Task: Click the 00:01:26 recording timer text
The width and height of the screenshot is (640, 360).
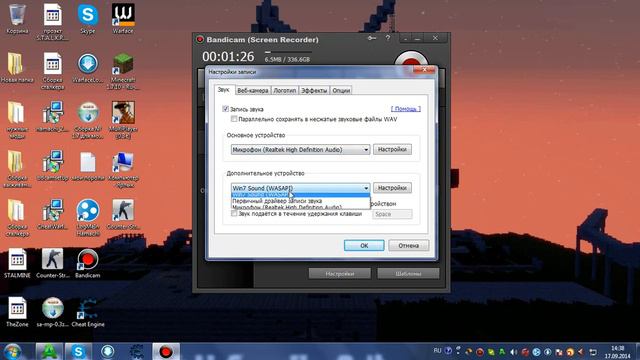Action: [228, 57]
